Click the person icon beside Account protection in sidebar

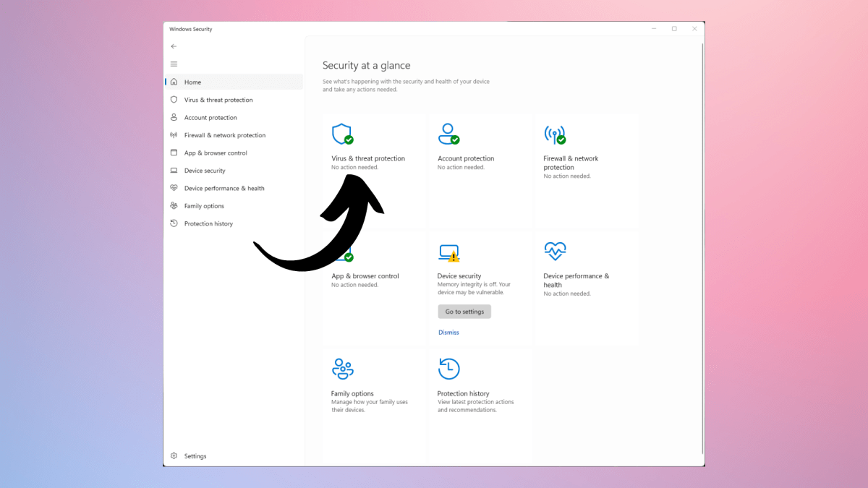(x=174, y=117)
